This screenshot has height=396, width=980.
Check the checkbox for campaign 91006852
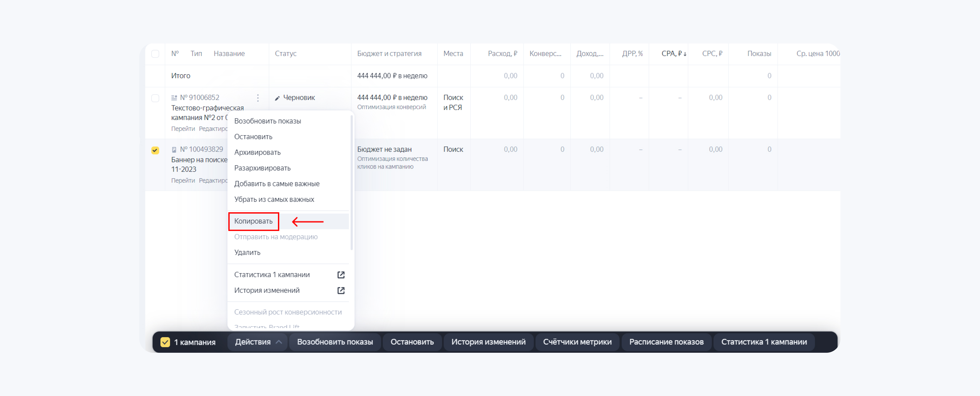(155, 98)
